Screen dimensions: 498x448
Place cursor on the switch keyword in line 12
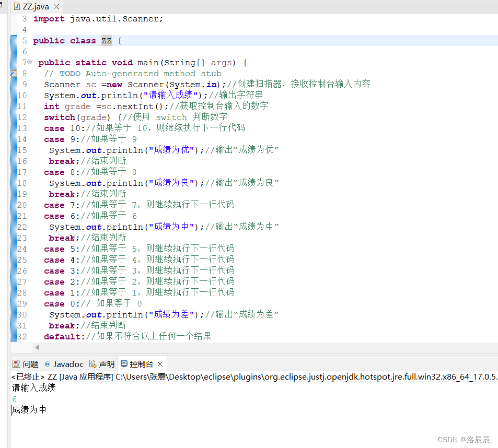tap(59, 117)
